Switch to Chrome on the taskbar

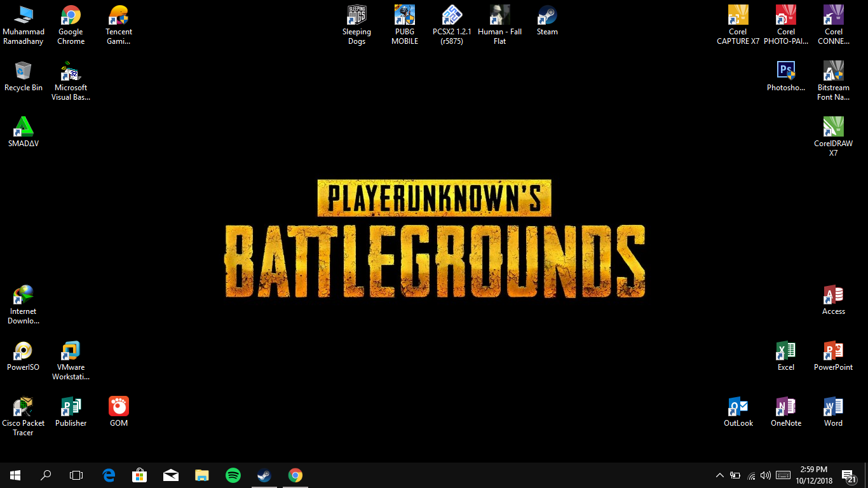295,475
